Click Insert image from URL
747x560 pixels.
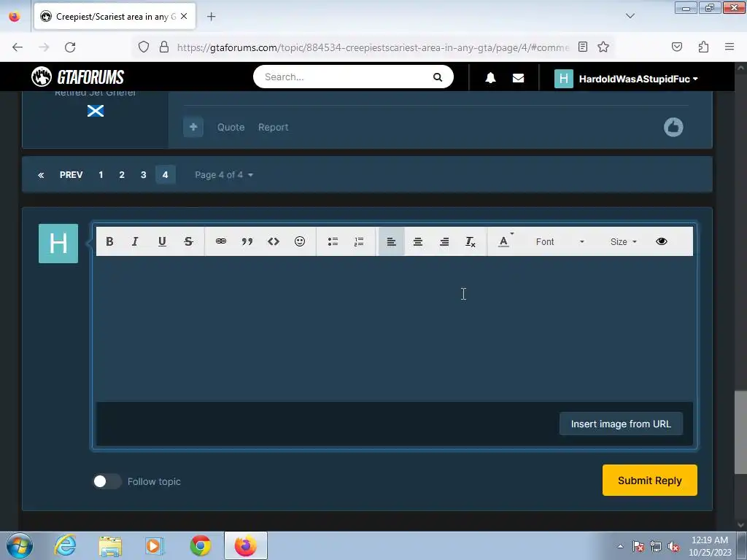click(621, 424)
